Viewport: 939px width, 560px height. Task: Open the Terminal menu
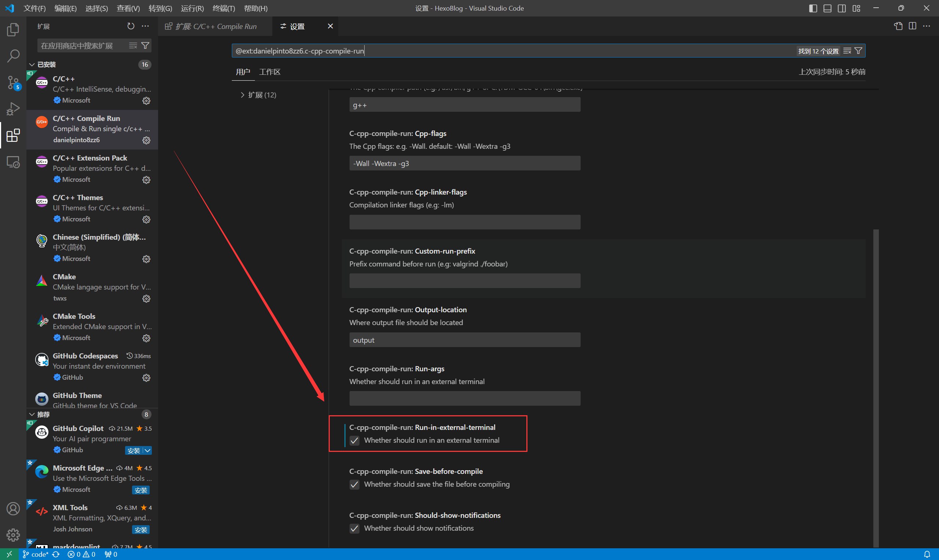pos(223,8)
